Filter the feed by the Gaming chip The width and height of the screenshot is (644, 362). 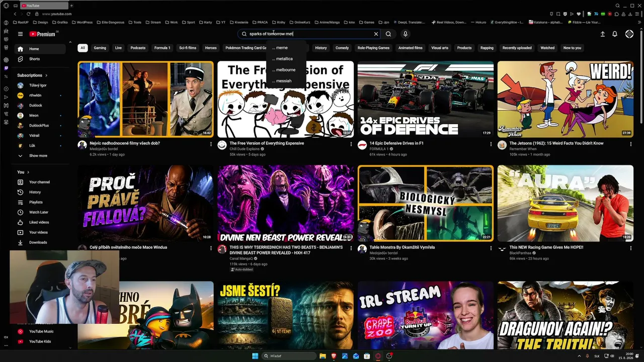(100, 48)
